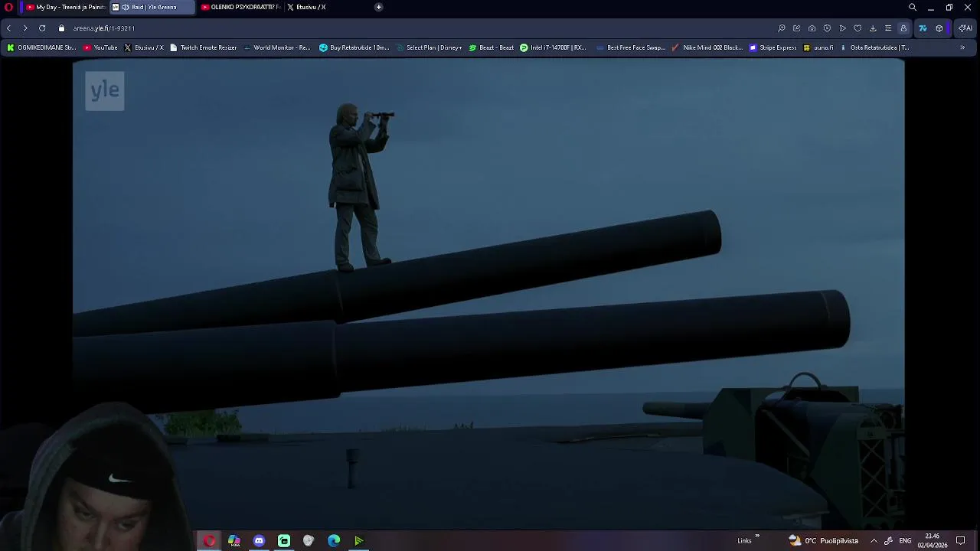The height and width of the screenshot is (551, 980).
Task: Open the Stripe Express bookmark
Action: (773, 47)
